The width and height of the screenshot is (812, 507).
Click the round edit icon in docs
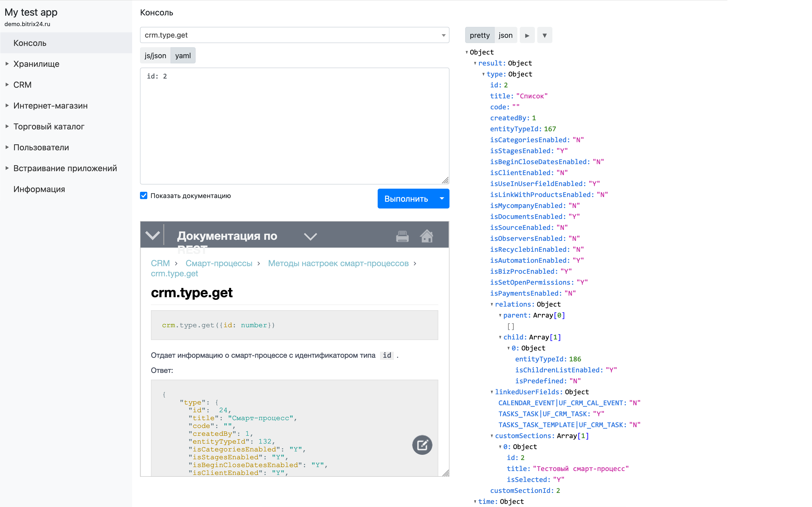pos(422,445)
